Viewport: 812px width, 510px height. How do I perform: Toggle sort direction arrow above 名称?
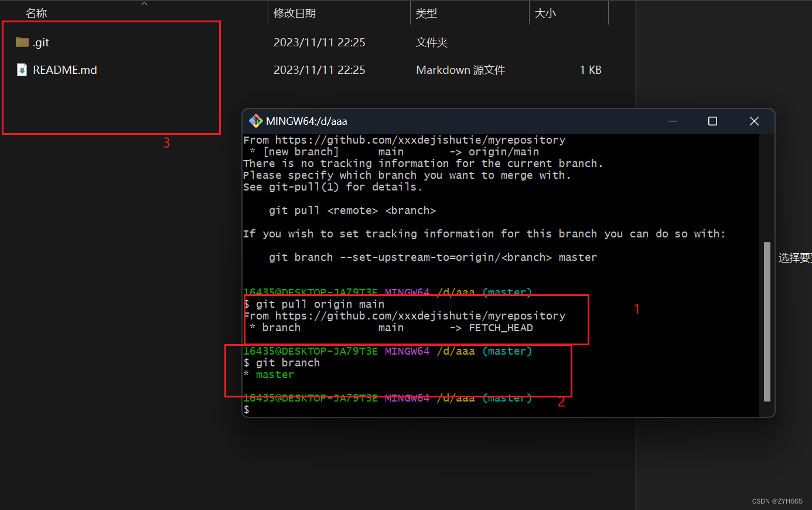[145, 4]
